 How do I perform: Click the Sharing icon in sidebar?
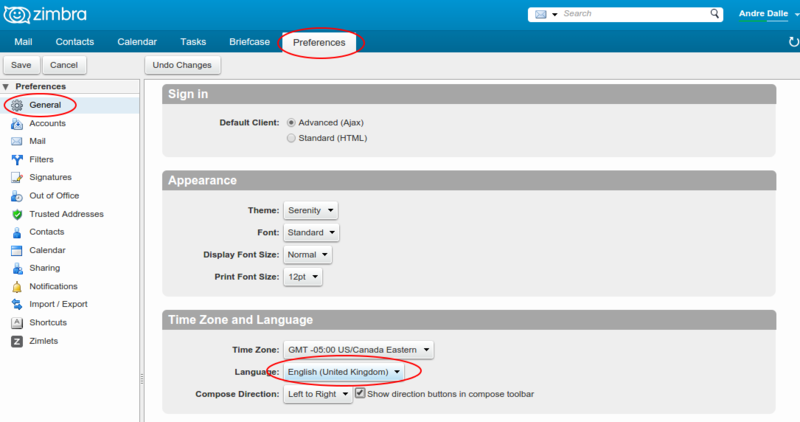pyautogui.click(x=17, y=268)
